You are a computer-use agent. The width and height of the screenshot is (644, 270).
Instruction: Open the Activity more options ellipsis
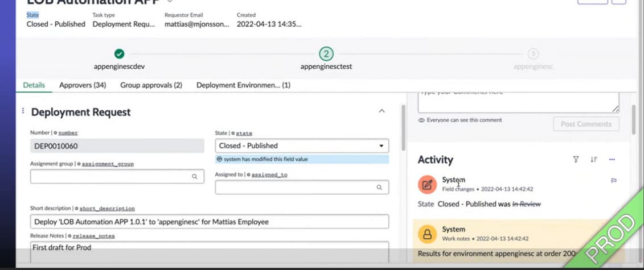click(x=612, y=159)
